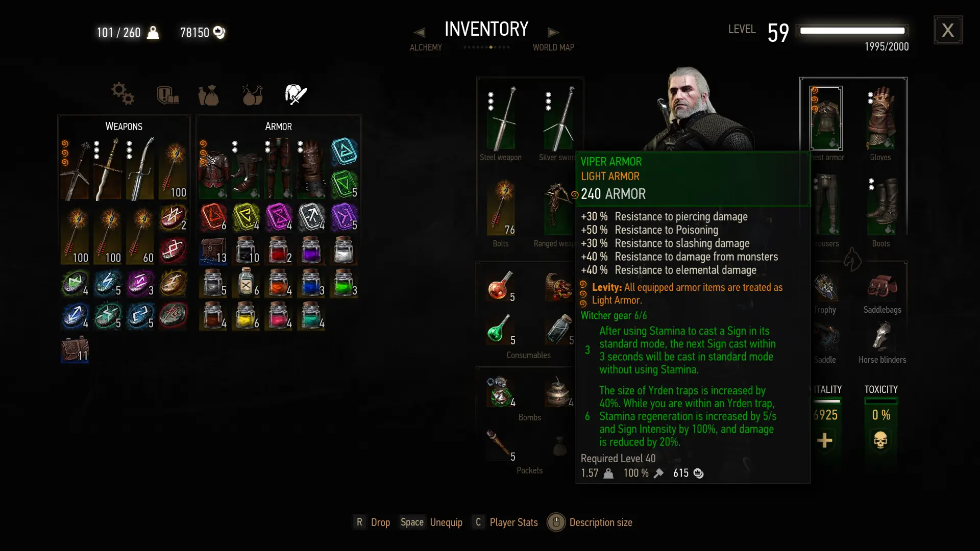Click the World Map panel label
Image resolution: width=980 pixels, height=551 pixels.
point(553,47)
